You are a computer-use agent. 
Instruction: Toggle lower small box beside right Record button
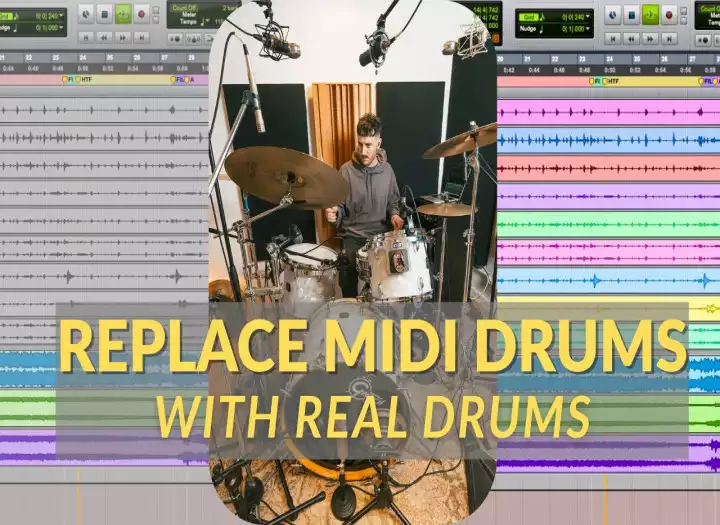[685, 19]
